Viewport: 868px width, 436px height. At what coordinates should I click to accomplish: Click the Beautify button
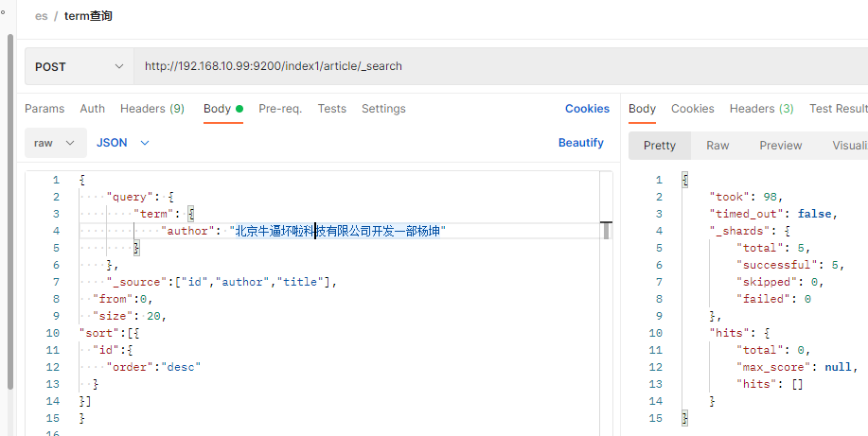580,143
